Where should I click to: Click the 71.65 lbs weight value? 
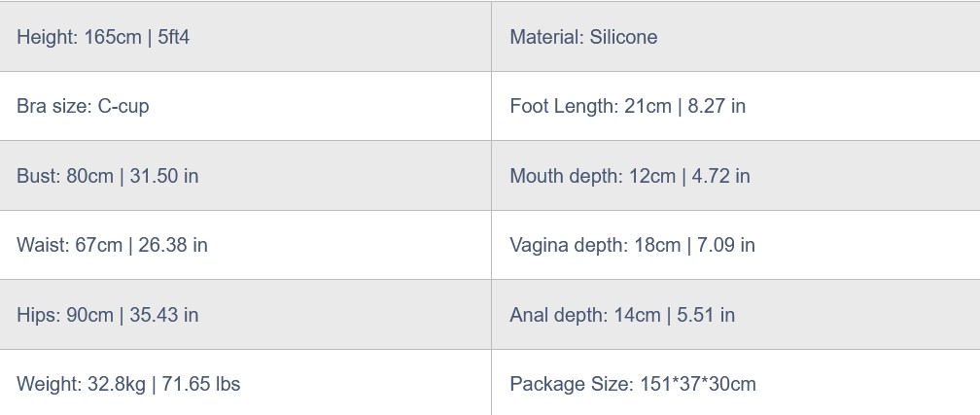199,384
